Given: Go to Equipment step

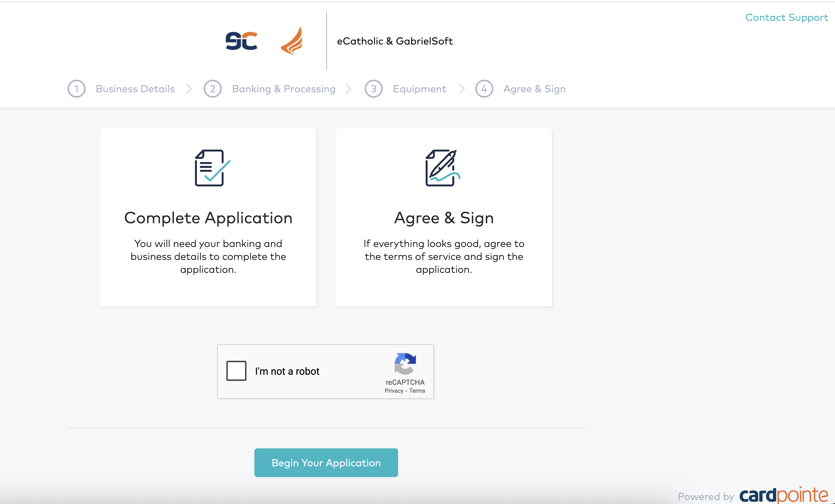Looking at the screenshot, I should (419, 89).
